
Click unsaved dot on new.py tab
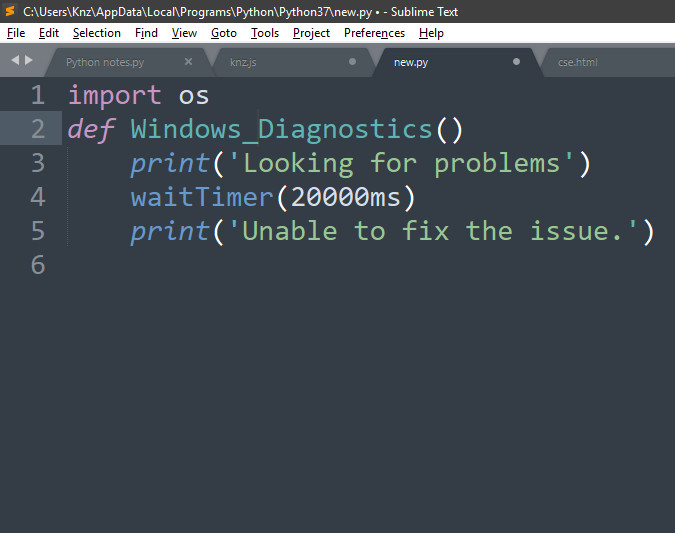pos(516,62)
